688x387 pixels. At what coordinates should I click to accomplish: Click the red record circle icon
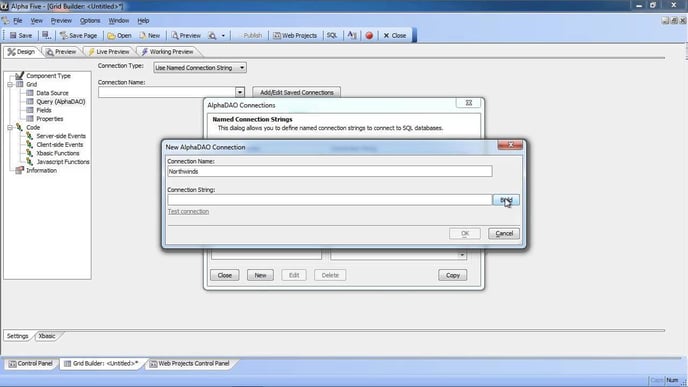pos(369,36)
